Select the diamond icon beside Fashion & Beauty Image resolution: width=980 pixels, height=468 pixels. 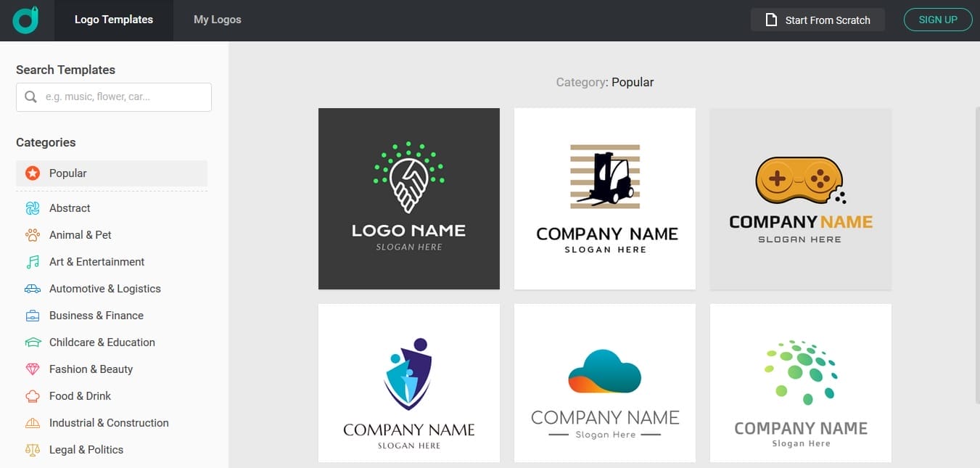[x=32, y=369]
